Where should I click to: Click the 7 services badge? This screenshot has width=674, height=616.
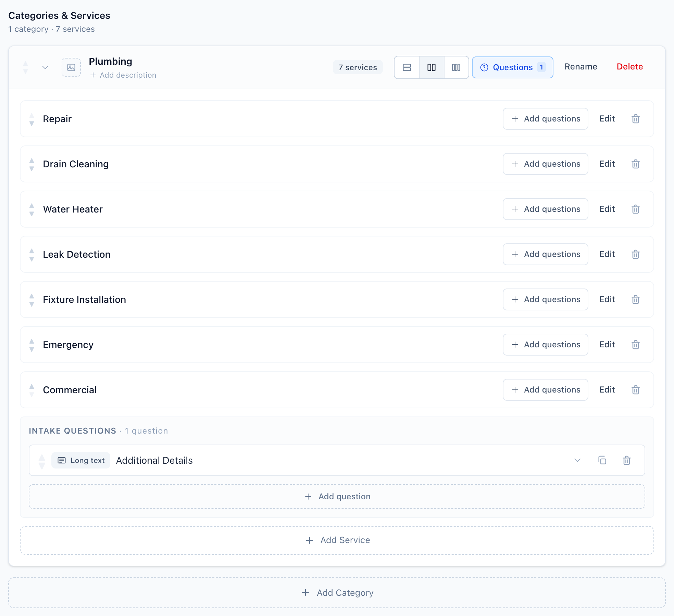coord(358,67)
